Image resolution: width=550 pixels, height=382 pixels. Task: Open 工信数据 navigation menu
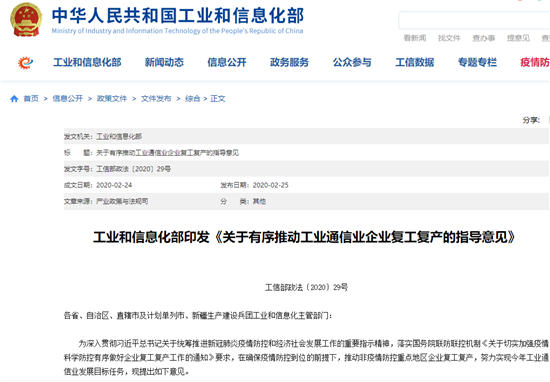pyautogui.click(x=415, y=62)
